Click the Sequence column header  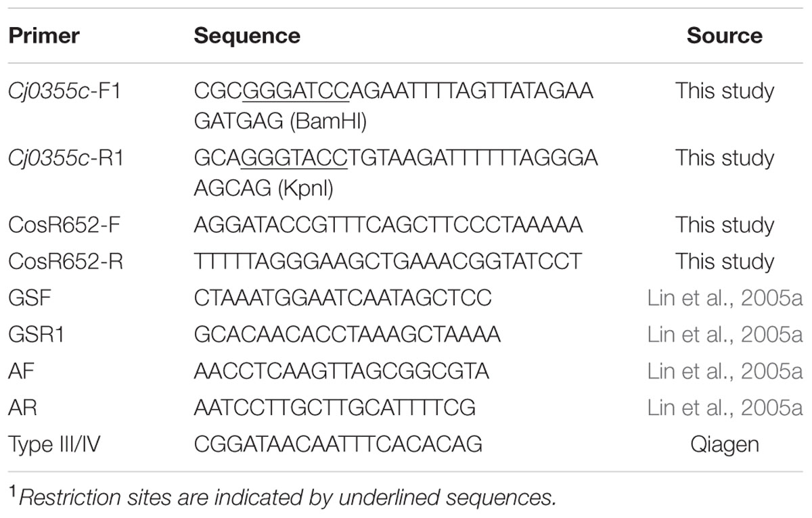[x=247, y=36]
